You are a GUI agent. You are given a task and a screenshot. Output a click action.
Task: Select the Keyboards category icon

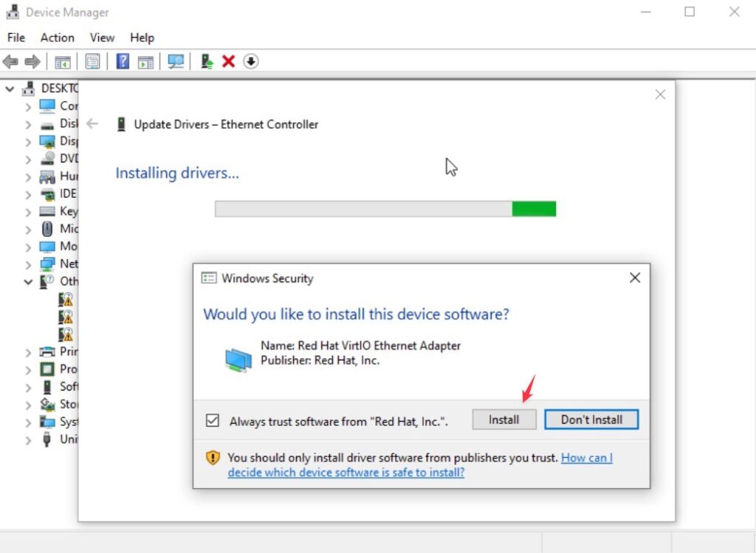(x=47, y=211)
